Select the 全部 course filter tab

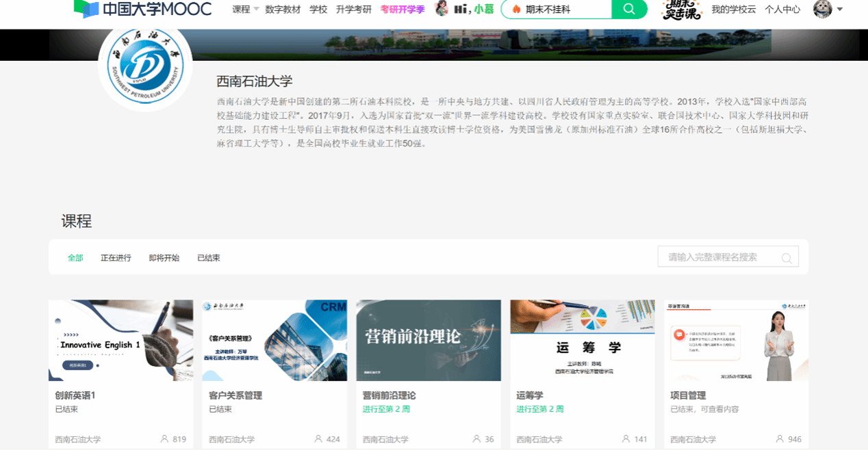pyautogui.click(x=75, y=258)
